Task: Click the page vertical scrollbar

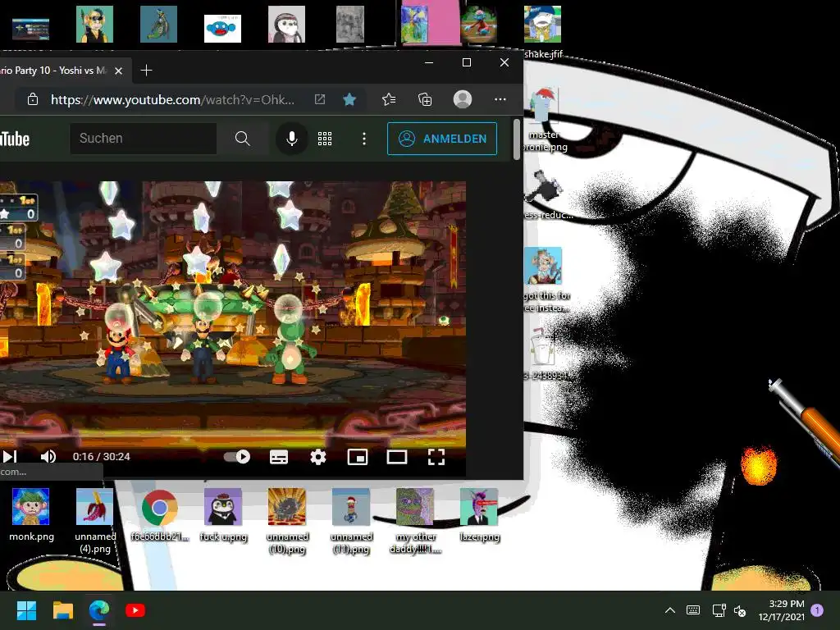Action: click(517, 139)
